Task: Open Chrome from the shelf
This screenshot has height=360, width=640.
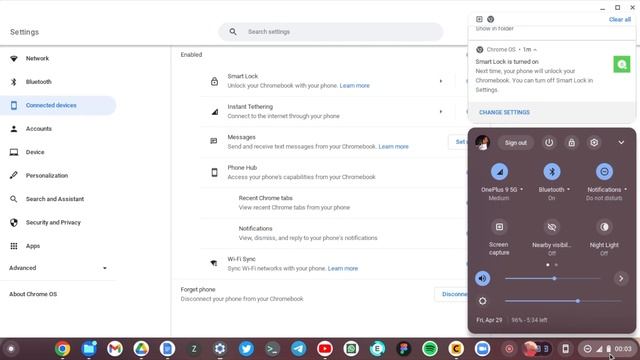Action: click(x=62, y=349)
